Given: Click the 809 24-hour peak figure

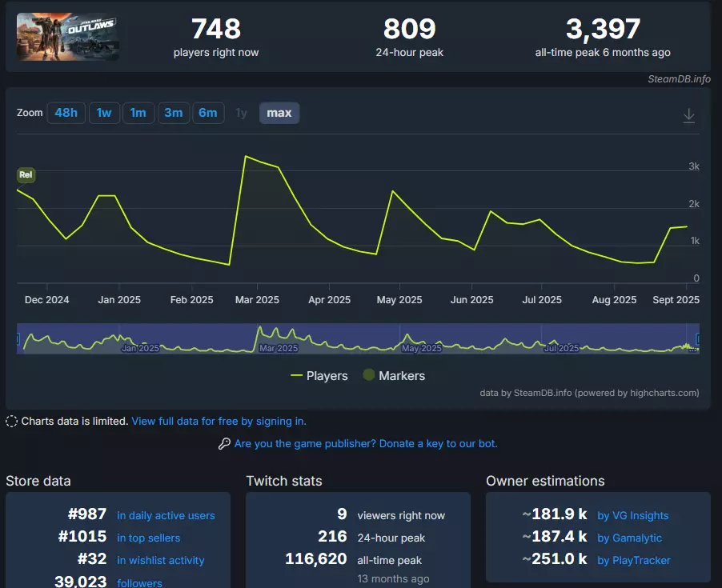Looking at the screenshot, I should tap(409, 29).
